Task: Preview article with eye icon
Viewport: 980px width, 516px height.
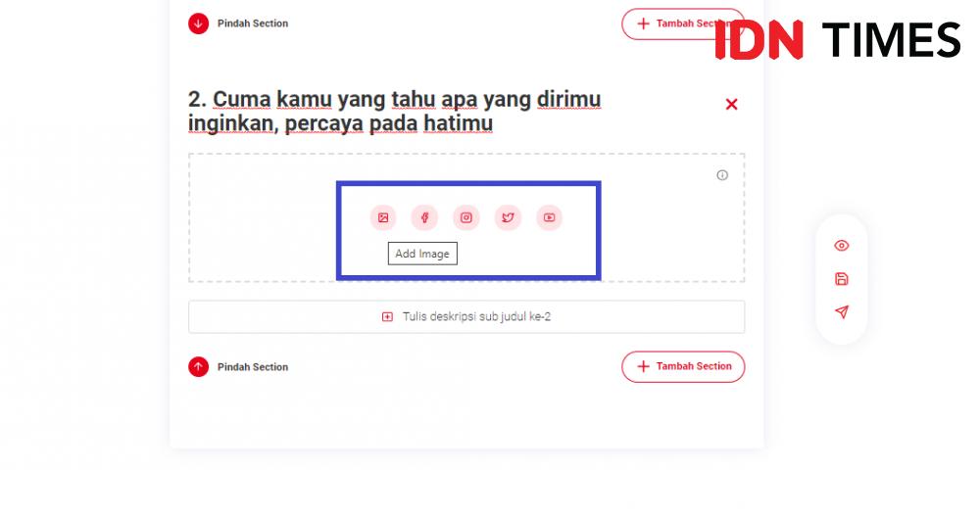Action: click(841, 246)
